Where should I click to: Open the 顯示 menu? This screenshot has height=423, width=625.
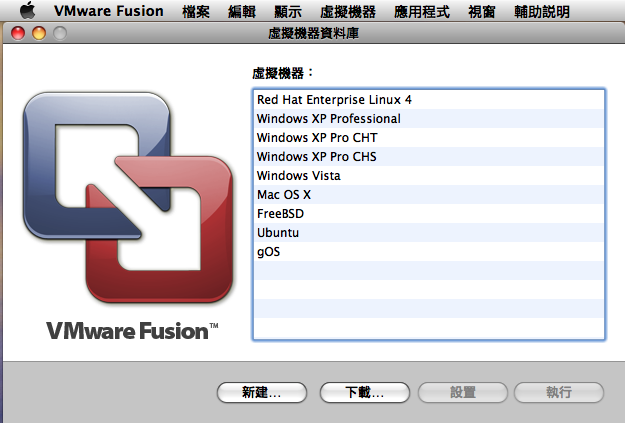(x=288, y=11)
